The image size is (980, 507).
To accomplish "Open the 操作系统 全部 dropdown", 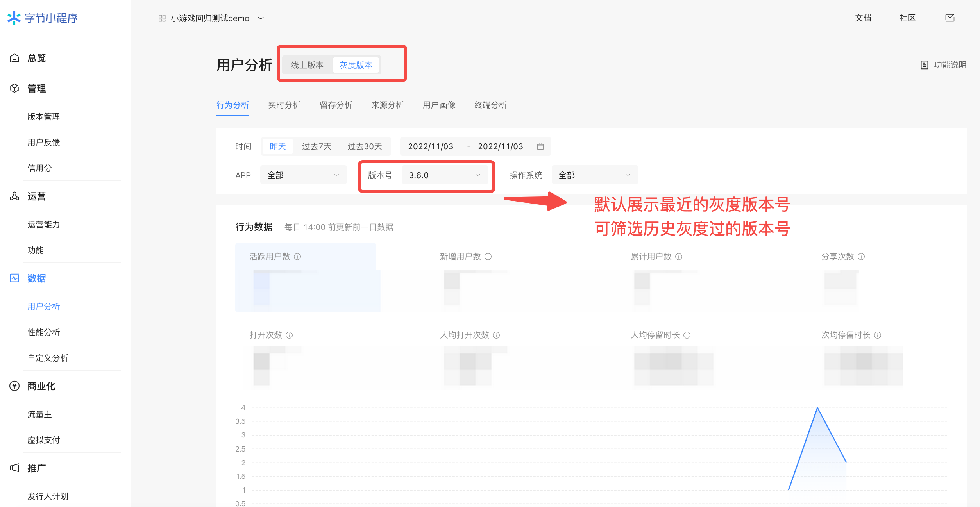I will (595, 175).
